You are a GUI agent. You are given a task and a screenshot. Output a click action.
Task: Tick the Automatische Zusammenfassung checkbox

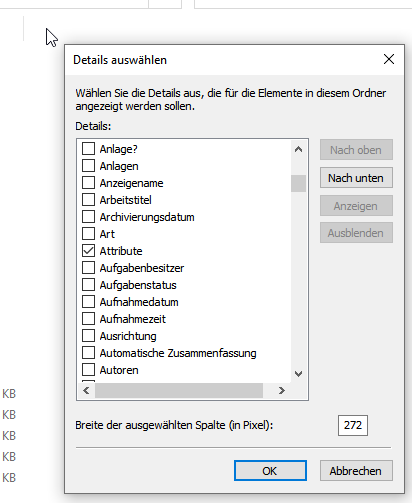[88, 352]
